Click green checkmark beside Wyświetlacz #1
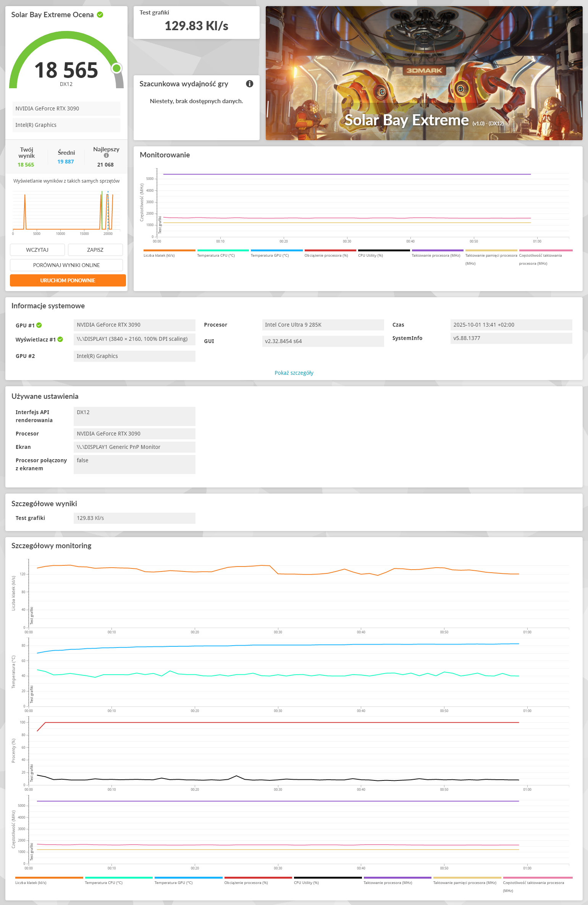 point(60,339)
